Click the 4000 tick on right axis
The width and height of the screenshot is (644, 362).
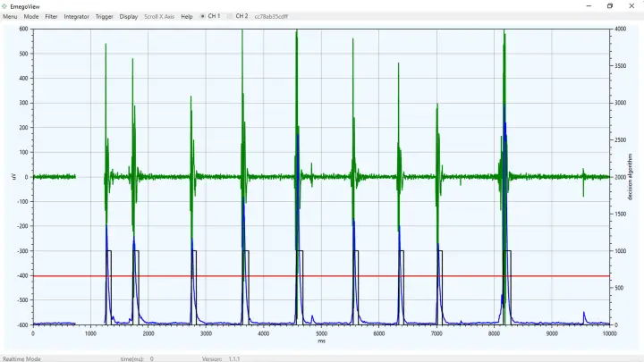coord(620,29)
